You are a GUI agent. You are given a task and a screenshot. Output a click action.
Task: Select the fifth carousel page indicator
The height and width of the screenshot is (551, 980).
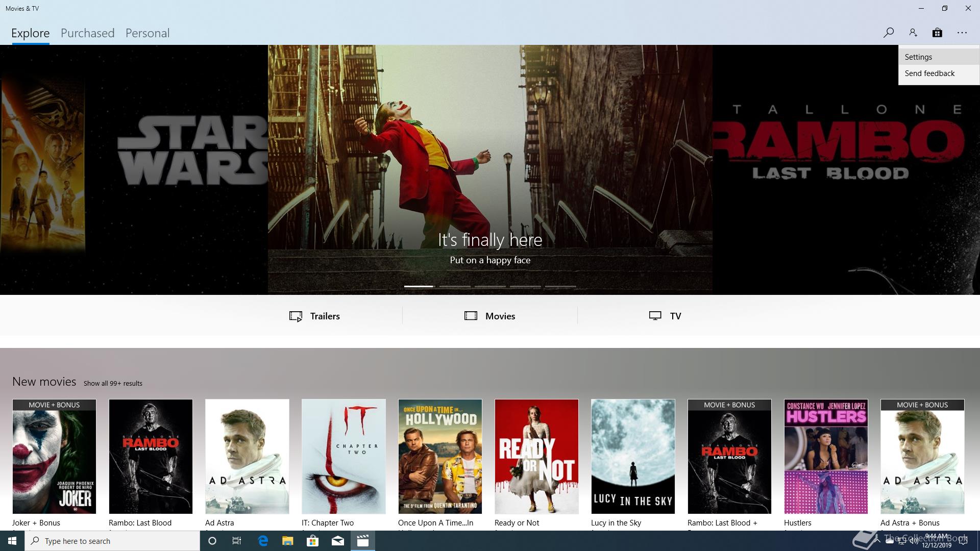560,286
